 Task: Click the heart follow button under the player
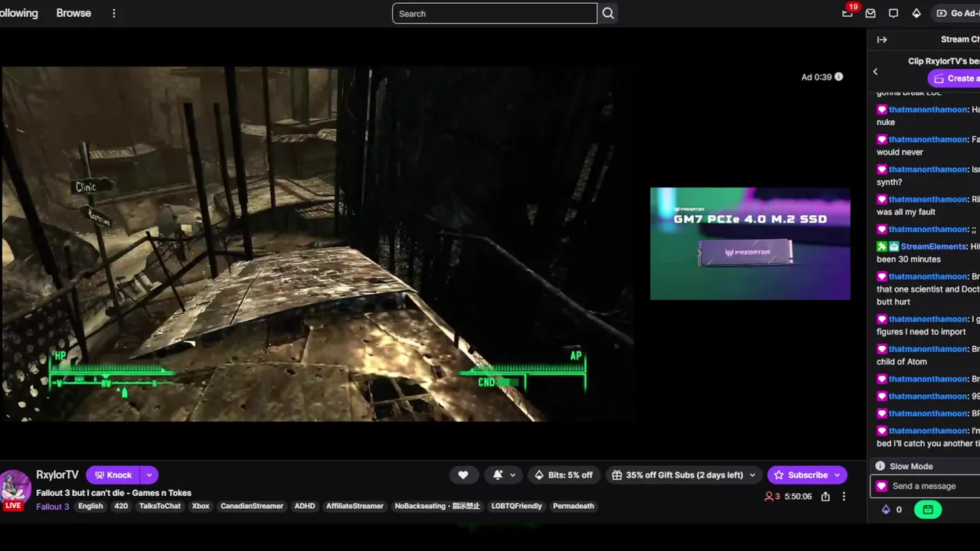[463, 475]
